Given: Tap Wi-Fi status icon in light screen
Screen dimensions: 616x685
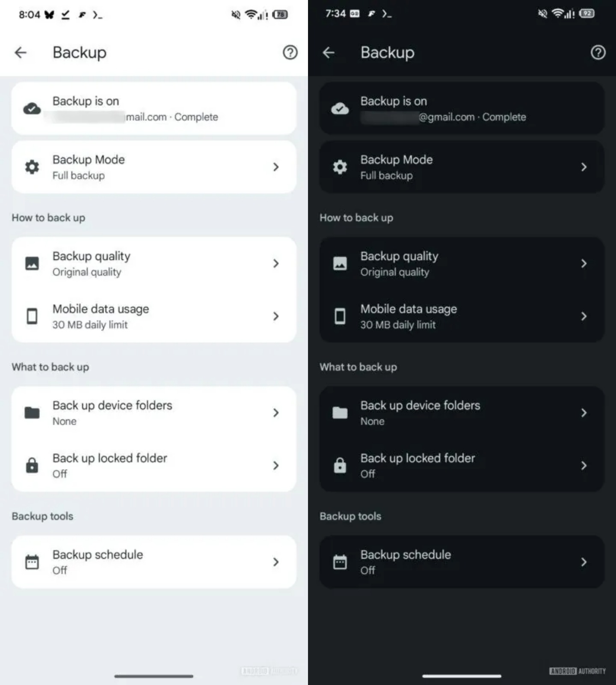Looking at the screenshot, I should coord(251,15).
